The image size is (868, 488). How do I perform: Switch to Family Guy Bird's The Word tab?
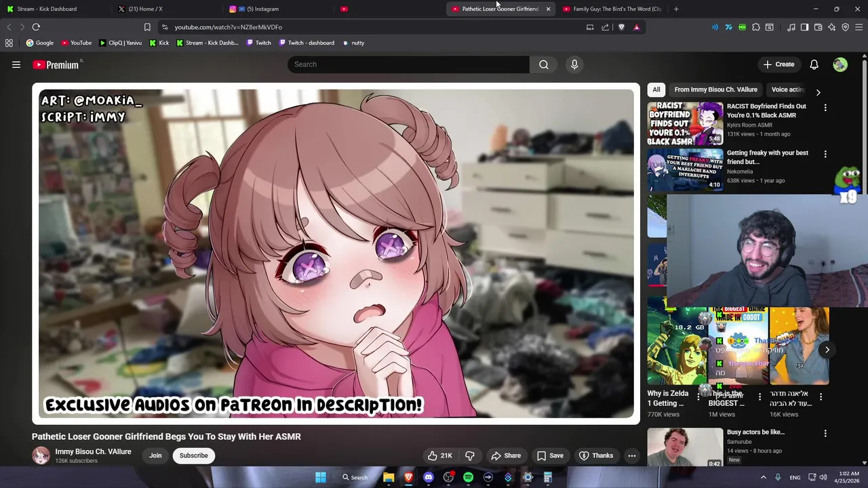click(x=612, y=9)
